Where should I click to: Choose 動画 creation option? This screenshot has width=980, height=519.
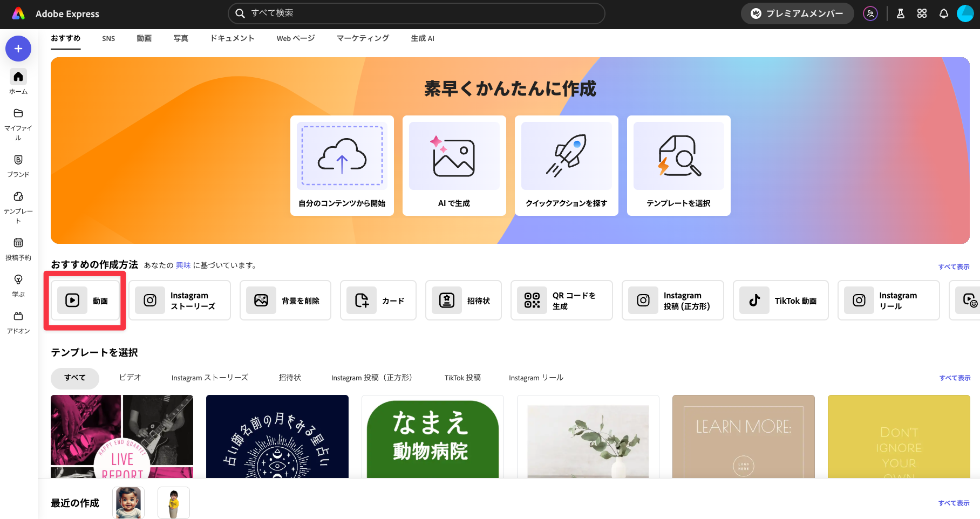click(85, 301)
